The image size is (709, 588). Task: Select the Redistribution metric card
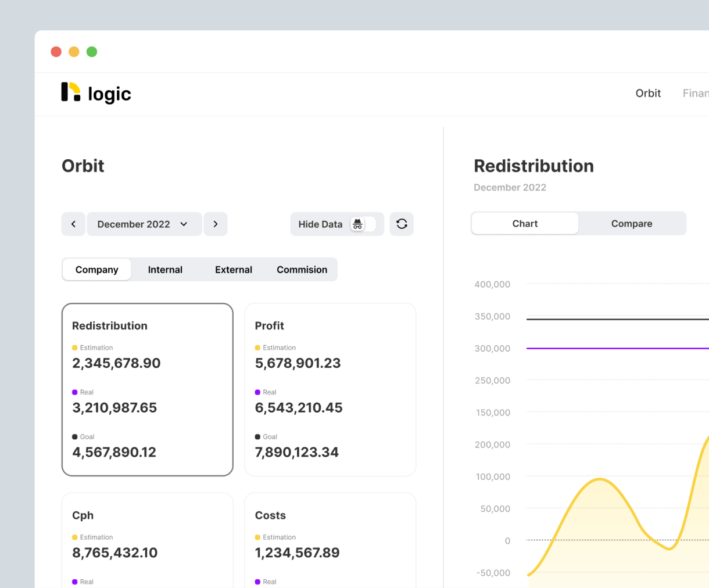[x=147, y=389]
